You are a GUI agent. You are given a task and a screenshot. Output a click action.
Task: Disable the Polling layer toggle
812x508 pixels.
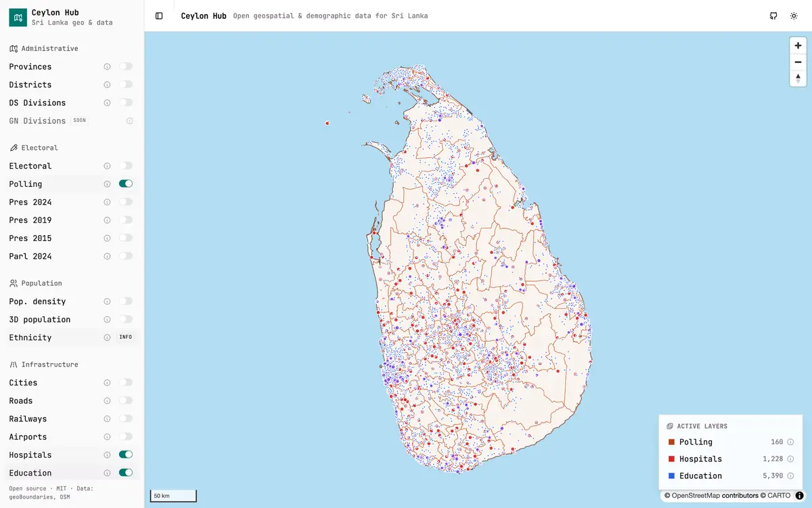[126, 184]
